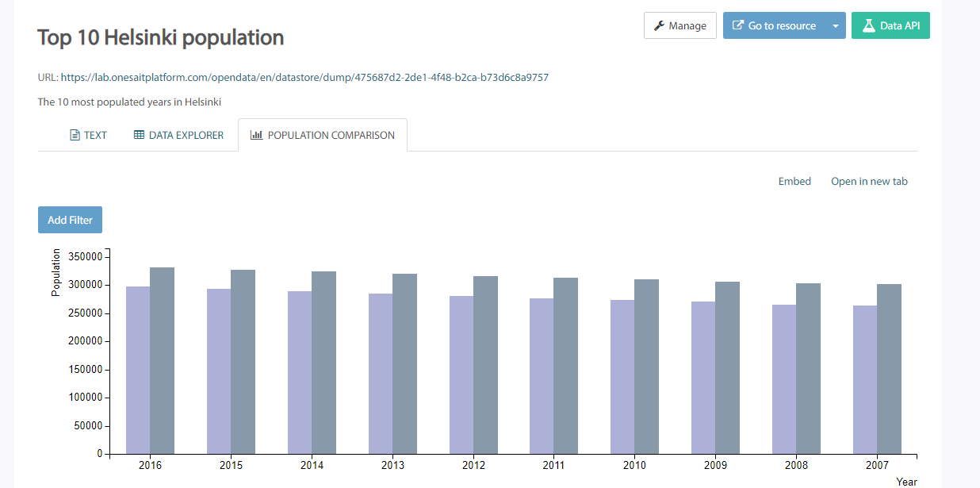Click the wrench icon on Manage button

pos(659,26)
